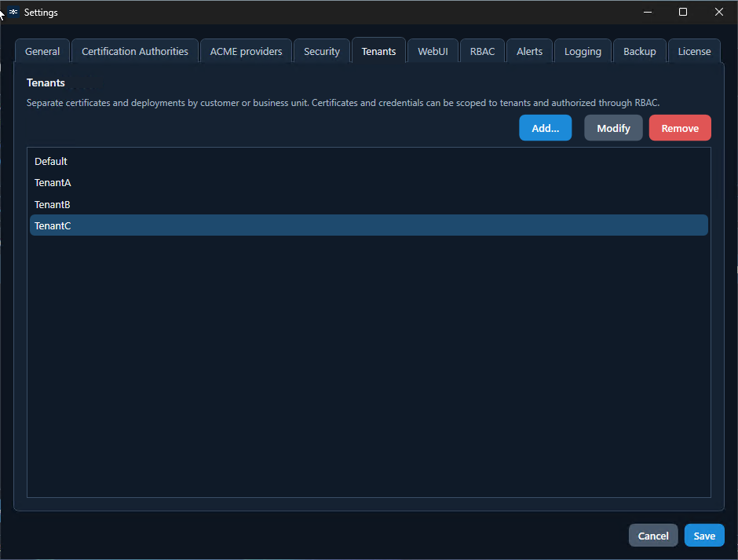Switch to the RBAC tab

(482, 51)
